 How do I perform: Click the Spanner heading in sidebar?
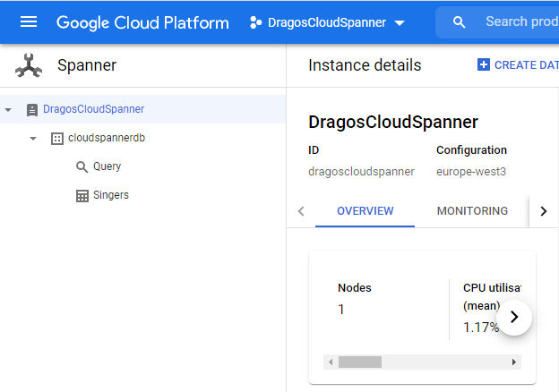[x=87, y=65]
